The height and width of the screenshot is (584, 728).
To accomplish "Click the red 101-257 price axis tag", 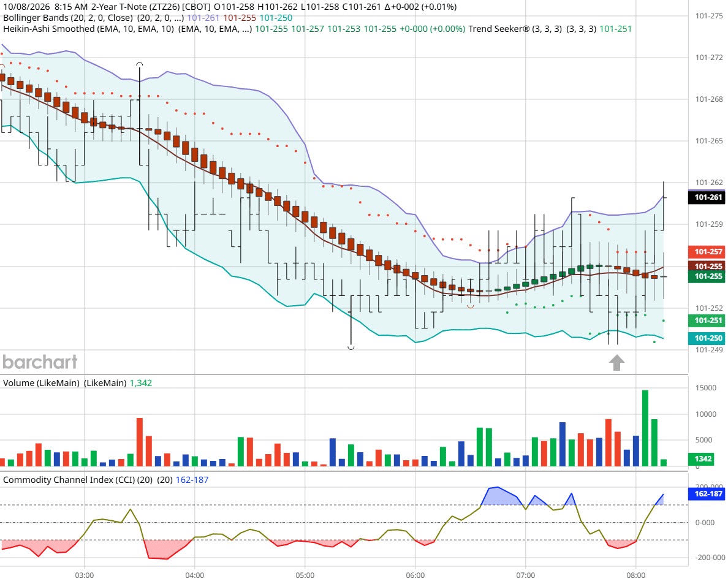I will (x=707, y=252).
